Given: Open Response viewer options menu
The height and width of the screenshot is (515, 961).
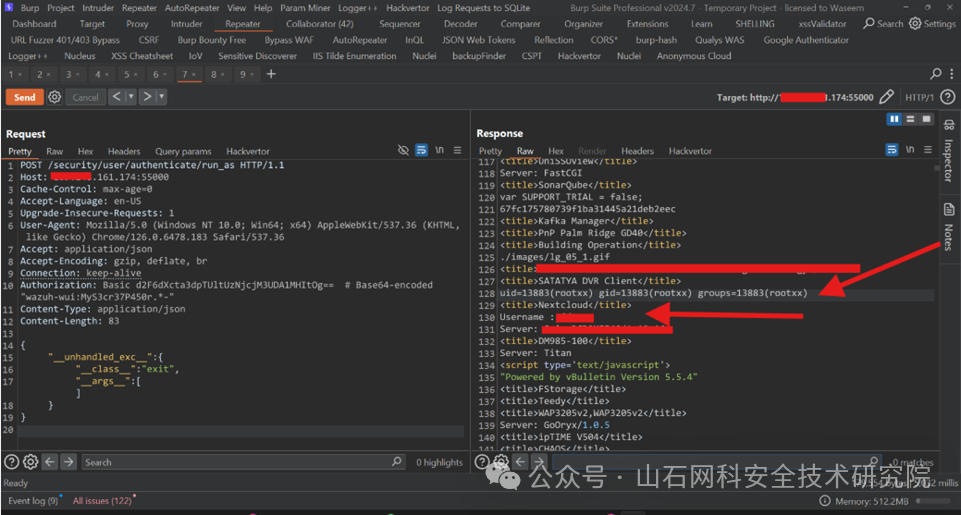Looking at the screenshot, I should pos(928,150).
